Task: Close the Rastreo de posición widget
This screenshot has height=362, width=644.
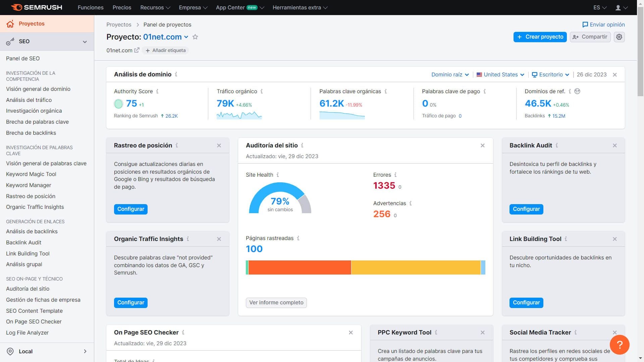Action: pos(219,145)
